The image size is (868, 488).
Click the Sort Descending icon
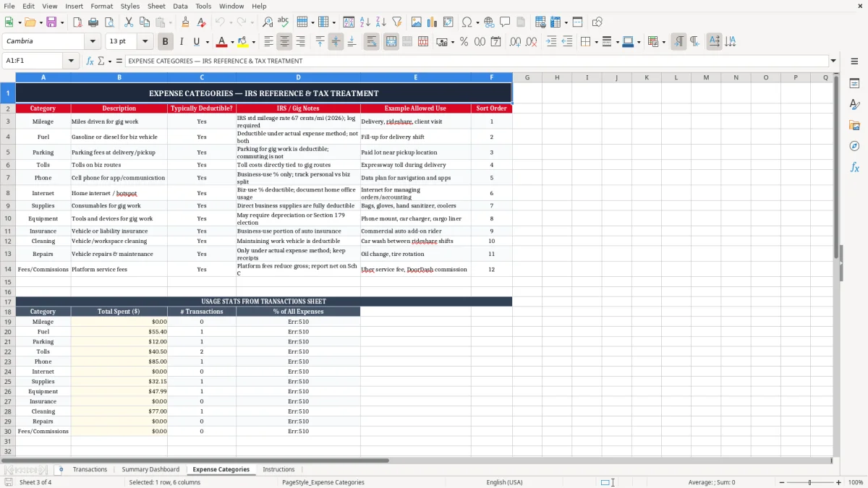(380, 22)
